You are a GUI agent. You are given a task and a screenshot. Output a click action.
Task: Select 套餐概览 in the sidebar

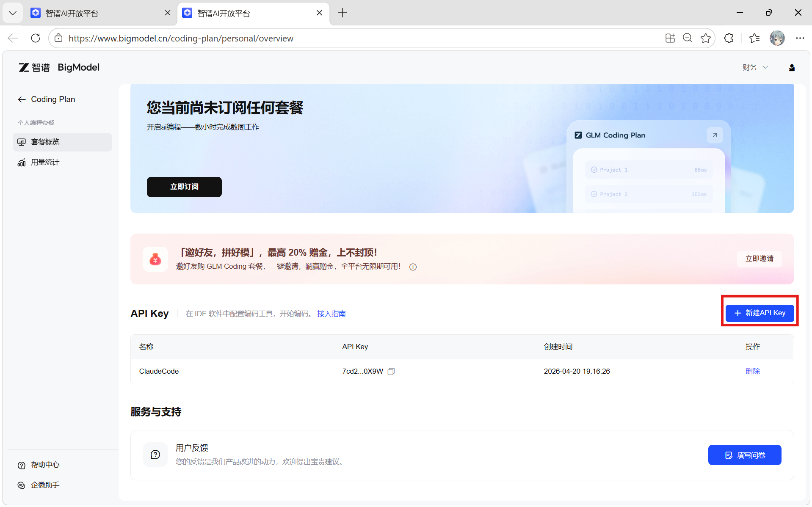pos(62,142)
